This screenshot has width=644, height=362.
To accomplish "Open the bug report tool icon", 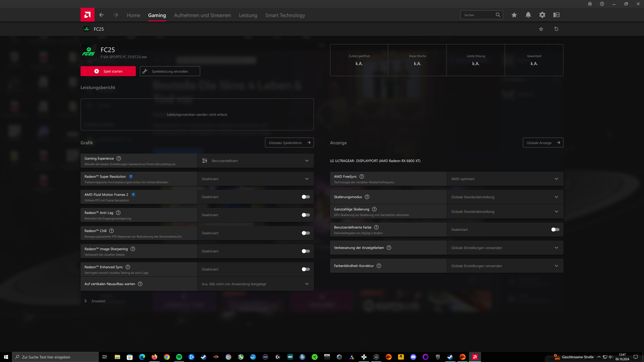I will (x=590, y=4).
